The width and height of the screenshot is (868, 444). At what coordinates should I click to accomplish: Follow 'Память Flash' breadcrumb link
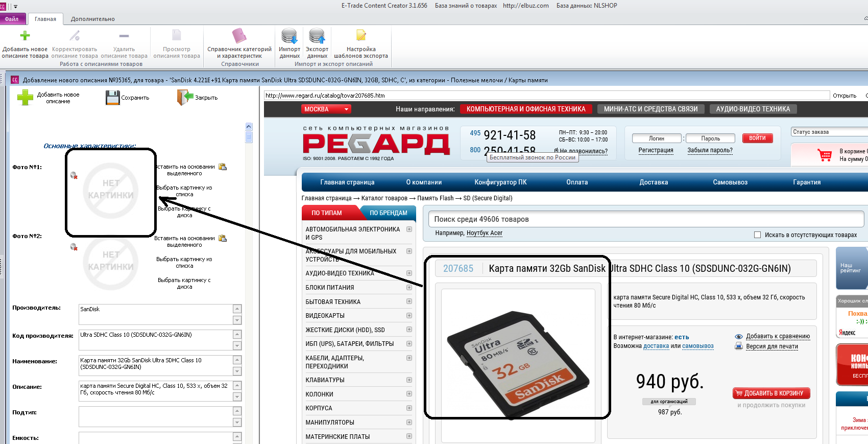pos(436,198)
